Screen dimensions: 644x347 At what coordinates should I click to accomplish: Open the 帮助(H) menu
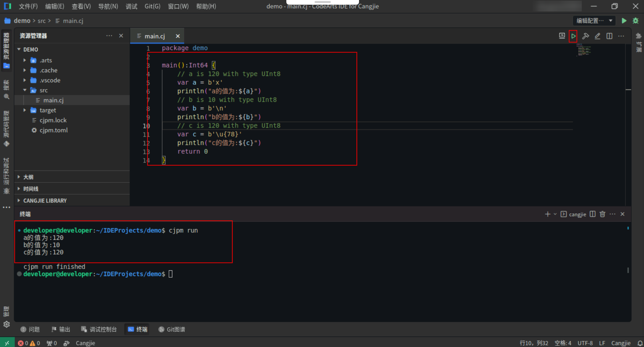[x=206, y=6]
